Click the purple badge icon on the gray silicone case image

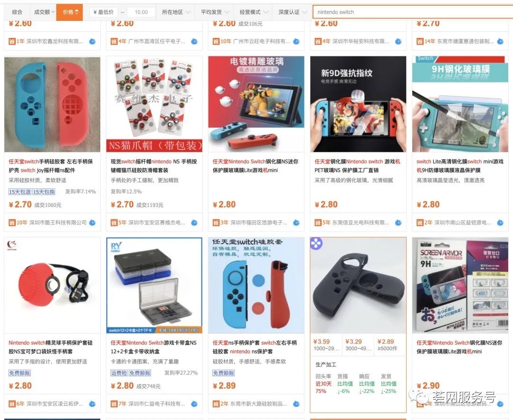(x=316, y=243)
